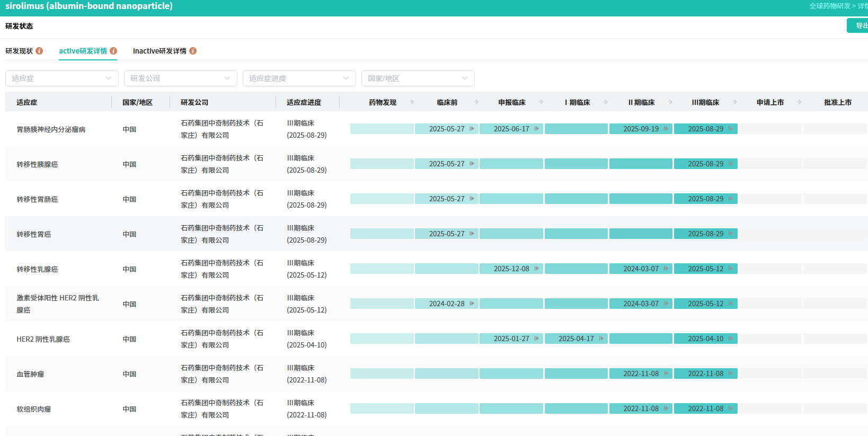Screen dimensions: 868x436
Task: Expand the 国家/地区 filter dropdown
Action: (x=418, y=78)
